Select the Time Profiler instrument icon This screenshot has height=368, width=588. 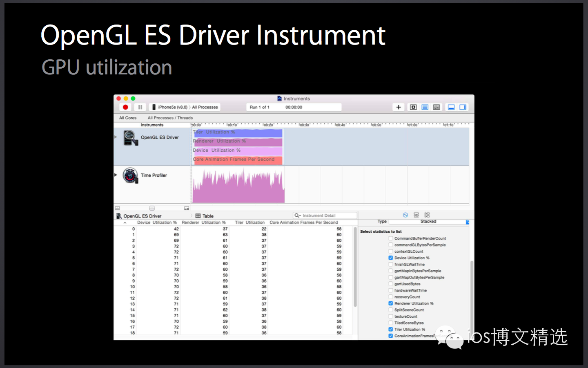(130, 175)
